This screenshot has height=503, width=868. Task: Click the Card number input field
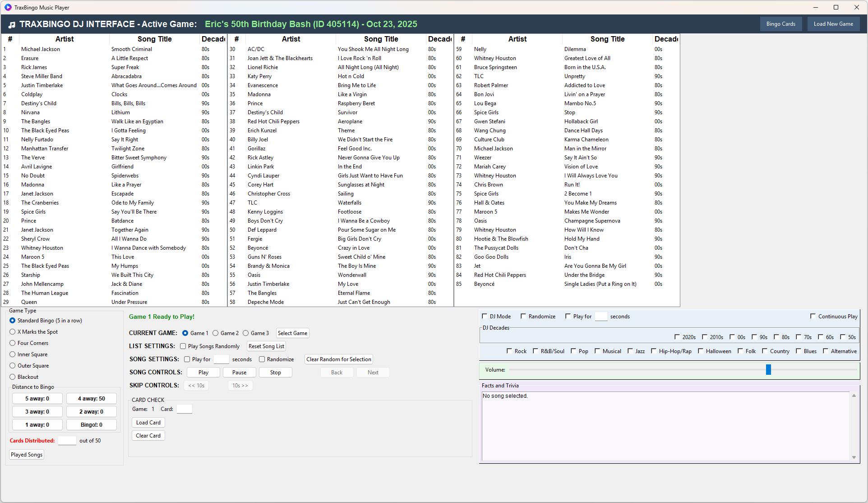point(184,409)
